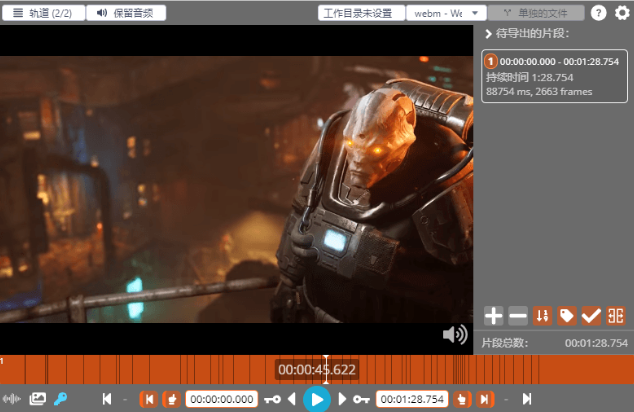Viewport: 634px width, 412px height.
Task: Toggle the blue keyframes key icon
Action: tap(61, 399)
